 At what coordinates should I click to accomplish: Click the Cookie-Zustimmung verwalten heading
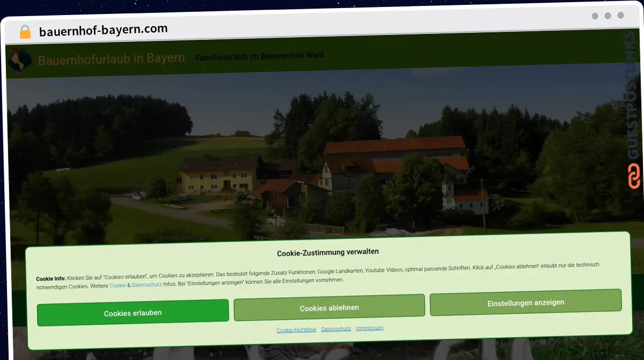pyautogui.click(x=328, y=252)
